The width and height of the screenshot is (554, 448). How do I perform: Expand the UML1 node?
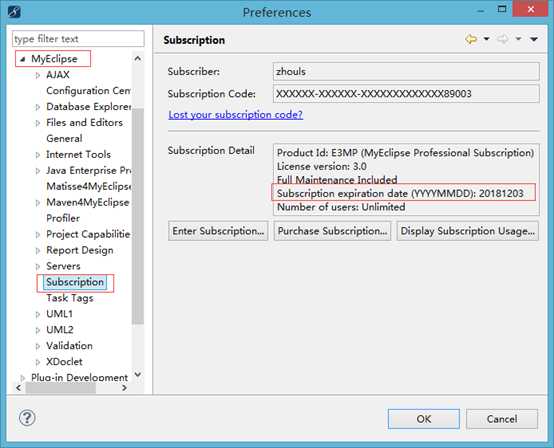tap(38, 314)
